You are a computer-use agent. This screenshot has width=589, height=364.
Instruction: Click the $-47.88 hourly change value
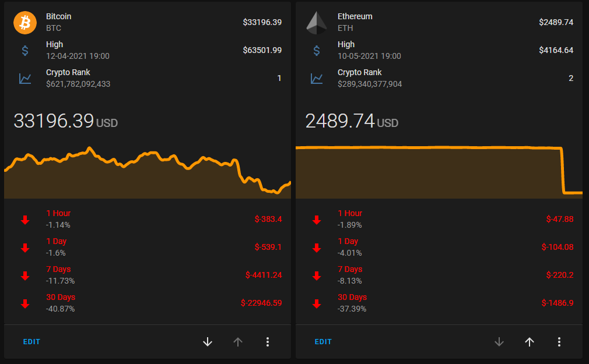(x=560, y=219)
